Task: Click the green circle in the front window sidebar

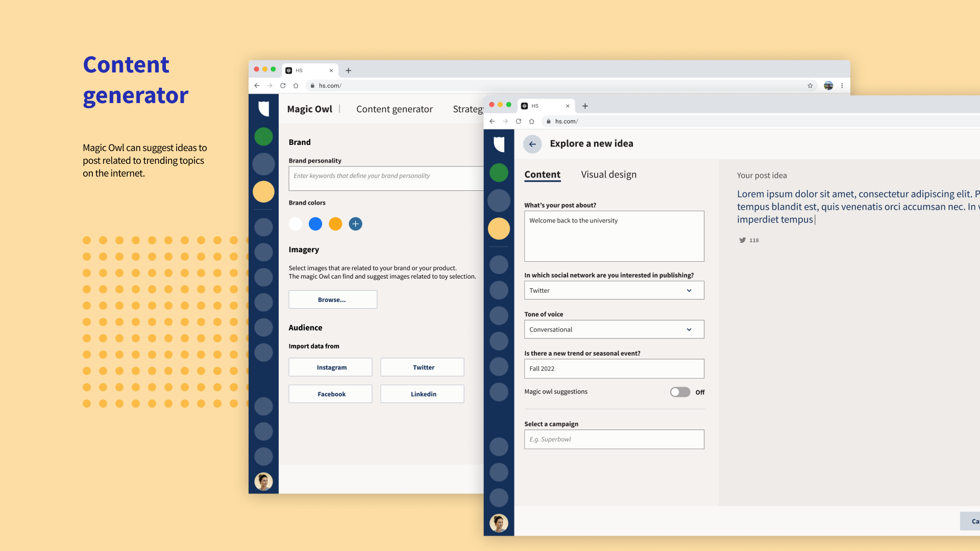Action: coord(499,172)
